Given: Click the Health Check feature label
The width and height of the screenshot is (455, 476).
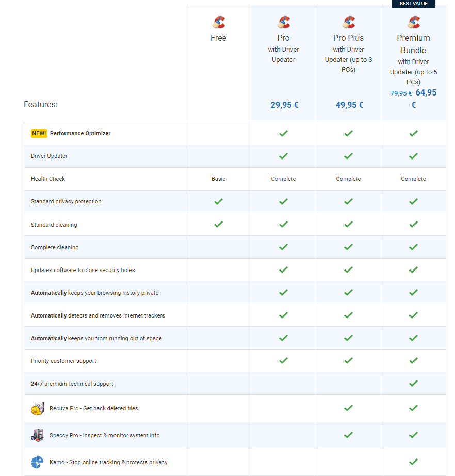Looking at the screenshot, I should pos(48,179).
